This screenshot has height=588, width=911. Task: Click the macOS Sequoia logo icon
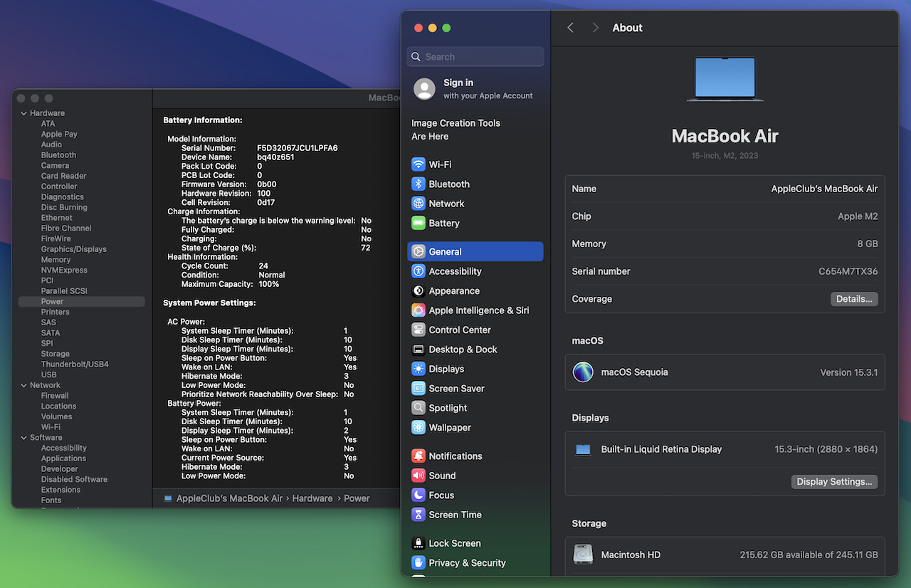click(583, 372)
